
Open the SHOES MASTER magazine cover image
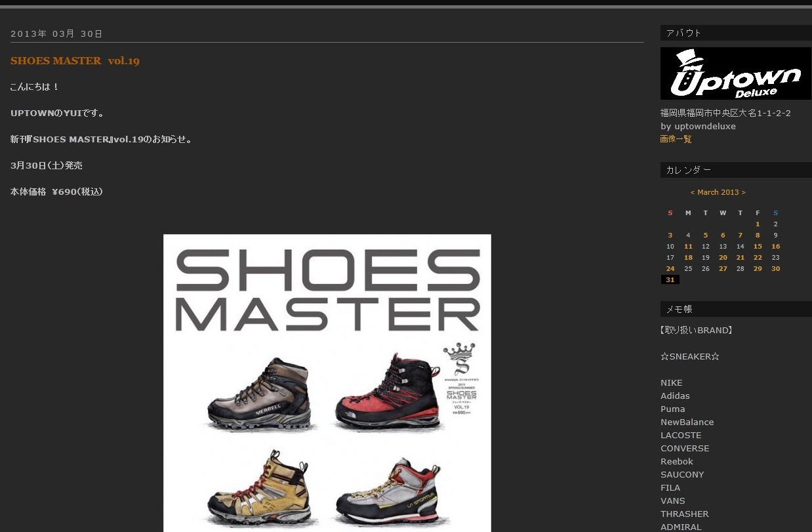pos(327,382)
